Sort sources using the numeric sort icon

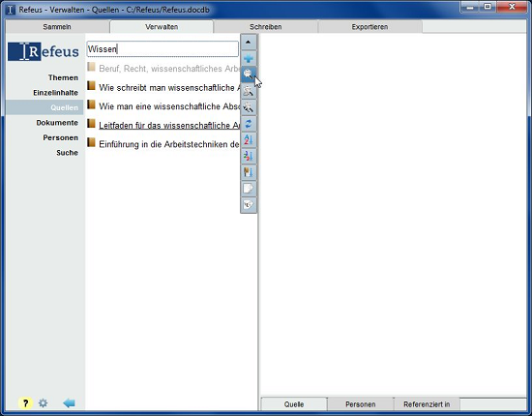[x=248, y=156]
